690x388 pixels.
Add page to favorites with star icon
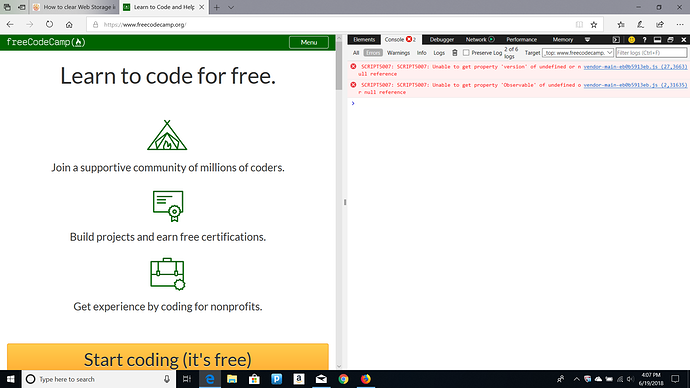pos(594,25)
